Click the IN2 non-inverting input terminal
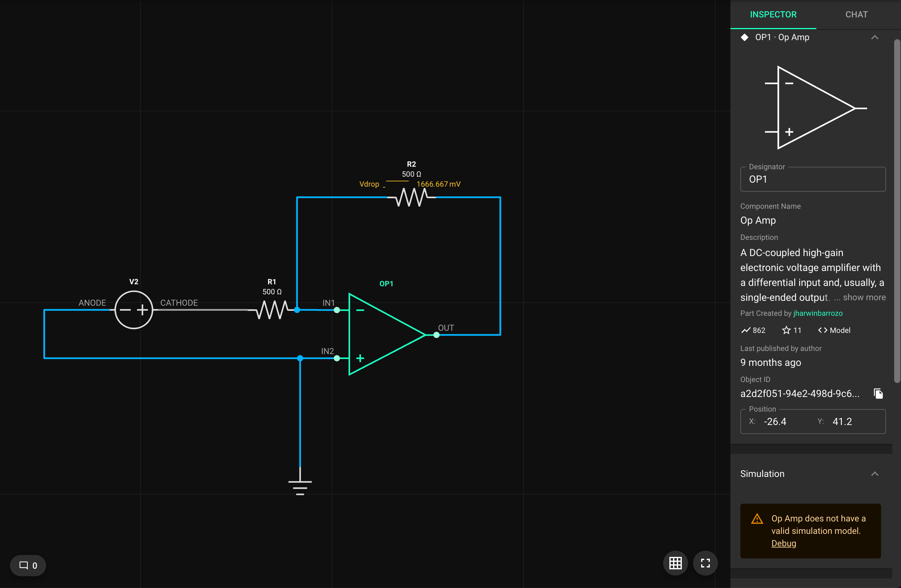This screenshot has height=588, width=901. pyautogui.click(x=337, y=358)
